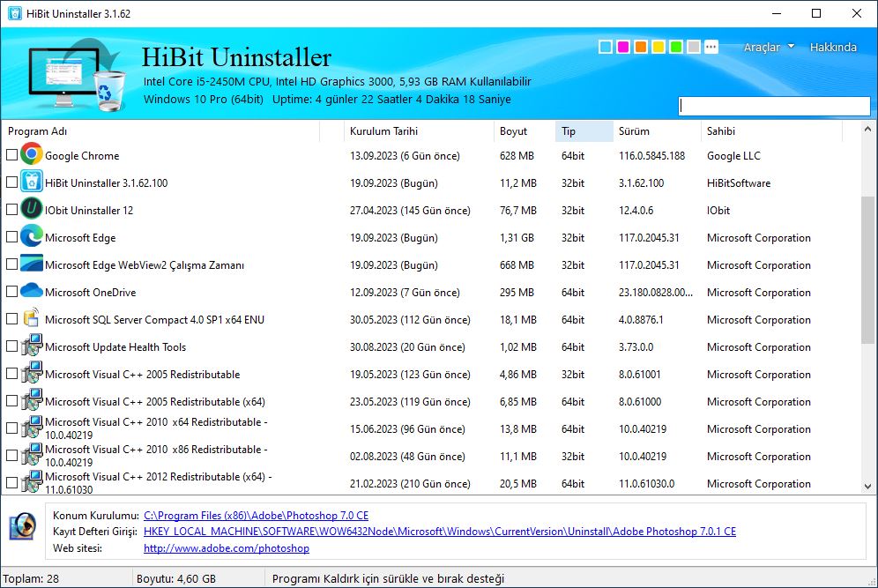Viewport: 878px width, 588px height.
Task: Click the 27.04.2023 (145 Gün önce) date
Action: (410, 211)
